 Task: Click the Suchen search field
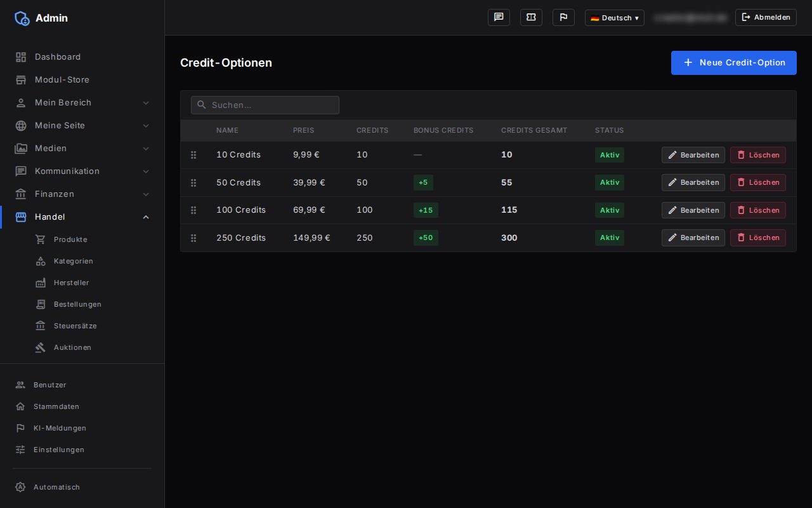(x=265, y=105)
